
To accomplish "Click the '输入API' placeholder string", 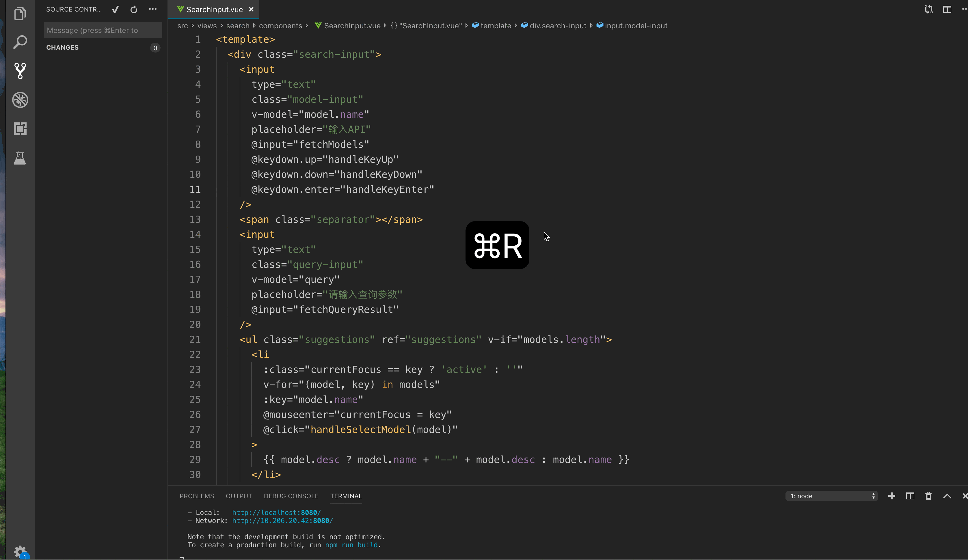I will pos(347,129).
